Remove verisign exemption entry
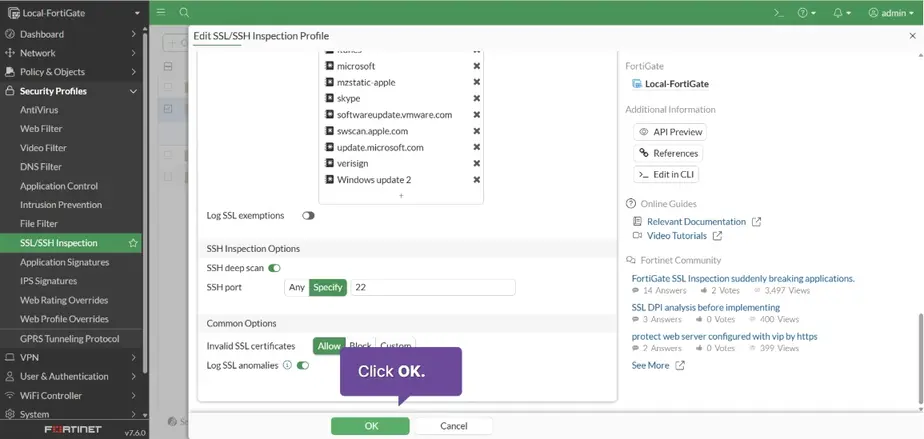This screenshot has height=439, width=924. (x=477, y=163)
